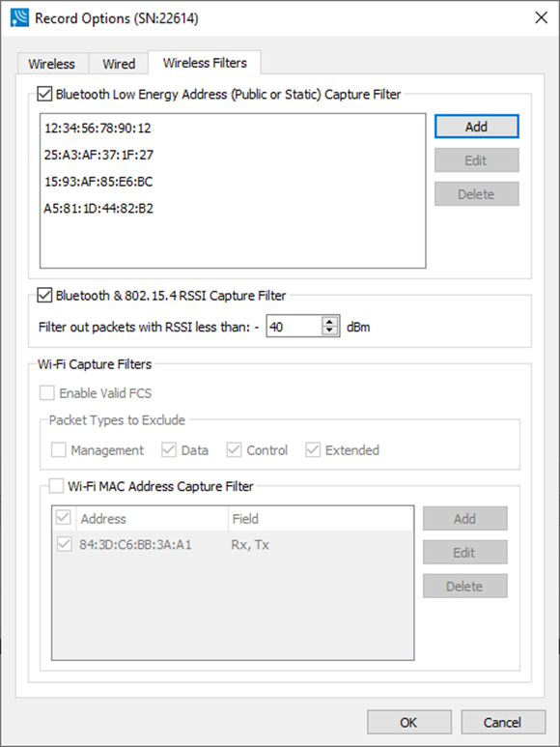Image resolution: width=560 pixels, height=747 pixels.
Task: Toggle Control packet type checkbox
Action: pos(234,449)
